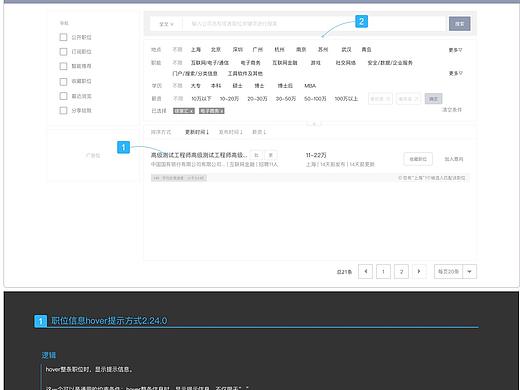Choose 硕士 education filter
Image resolution: width=520 pixels, height=390 pixels.
pyautogui.click(x=237, y=86)
